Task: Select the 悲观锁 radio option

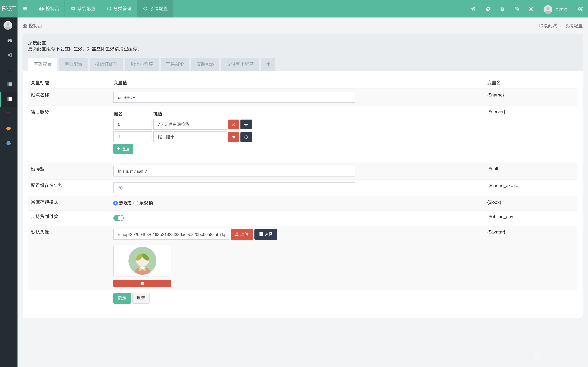Action: click(115, 203)
